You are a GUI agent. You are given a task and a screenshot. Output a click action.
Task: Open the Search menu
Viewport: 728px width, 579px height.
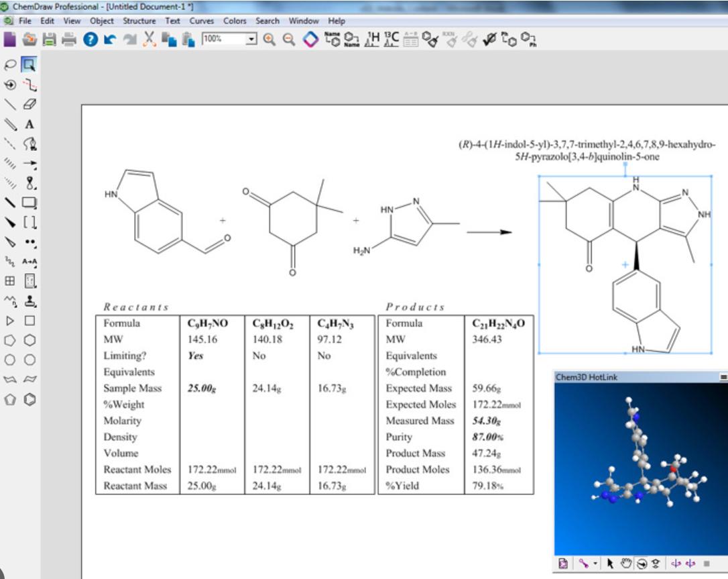(x=267, y=21)
